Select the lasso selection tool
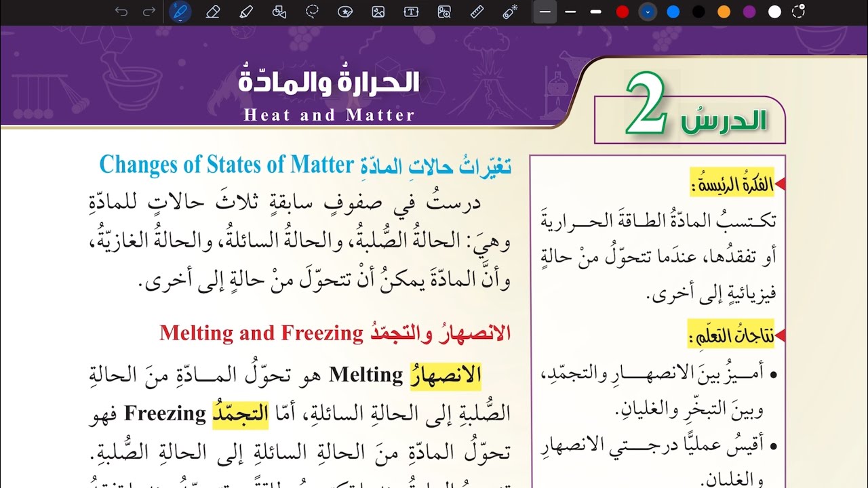868x488 pixels. coord(312,12)
